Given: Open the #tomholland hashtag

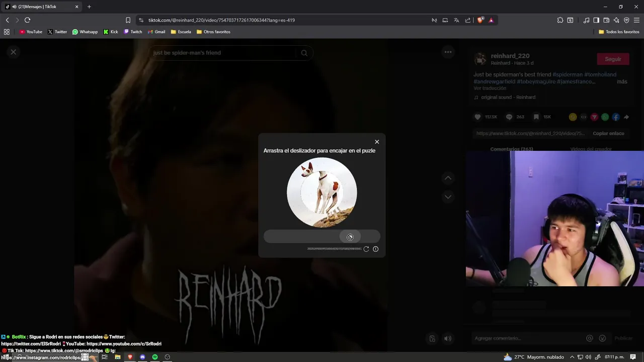Looking at the screenshot, I should click(x=600, y=74).
